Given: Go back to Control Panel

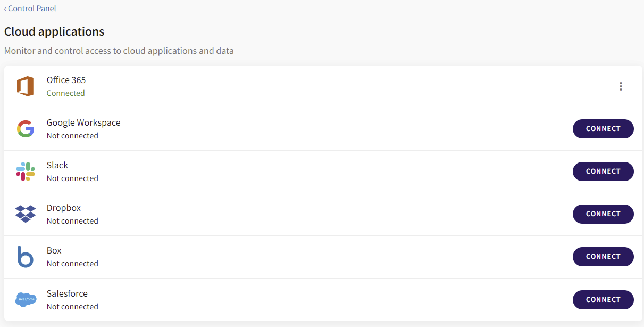Looking at the screenshot, I should [30, 9].
